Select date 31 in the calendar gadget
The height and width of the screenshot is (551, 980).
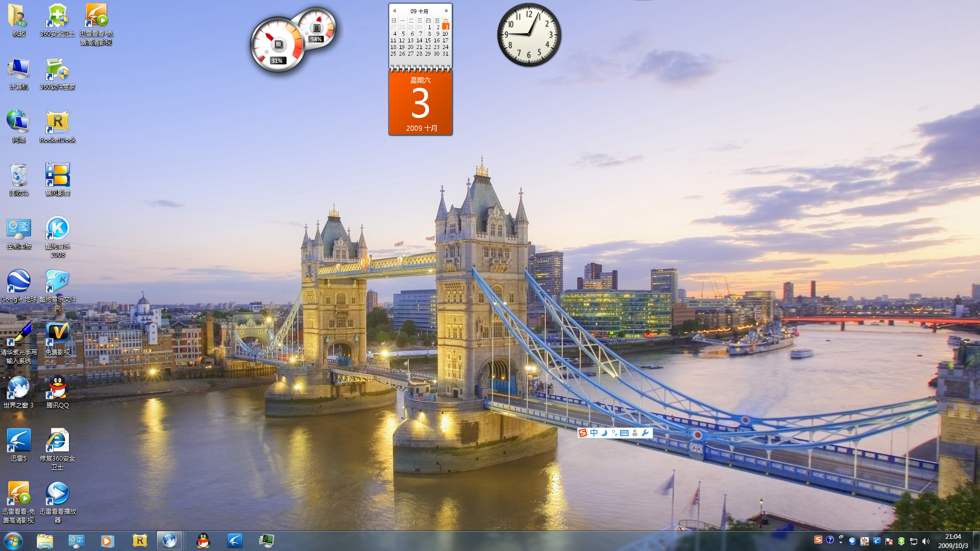(445, 54)
